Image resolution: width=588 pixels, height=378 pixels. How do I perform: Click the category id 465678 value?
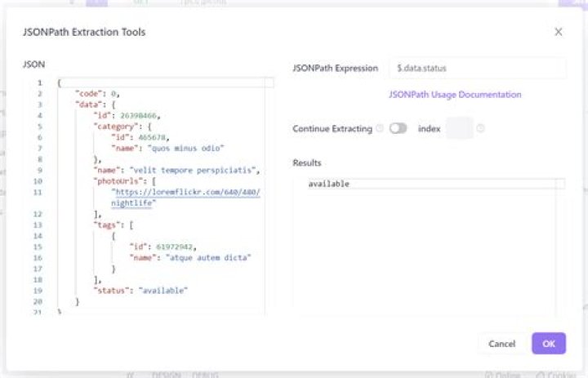click(x=152, y=137)
